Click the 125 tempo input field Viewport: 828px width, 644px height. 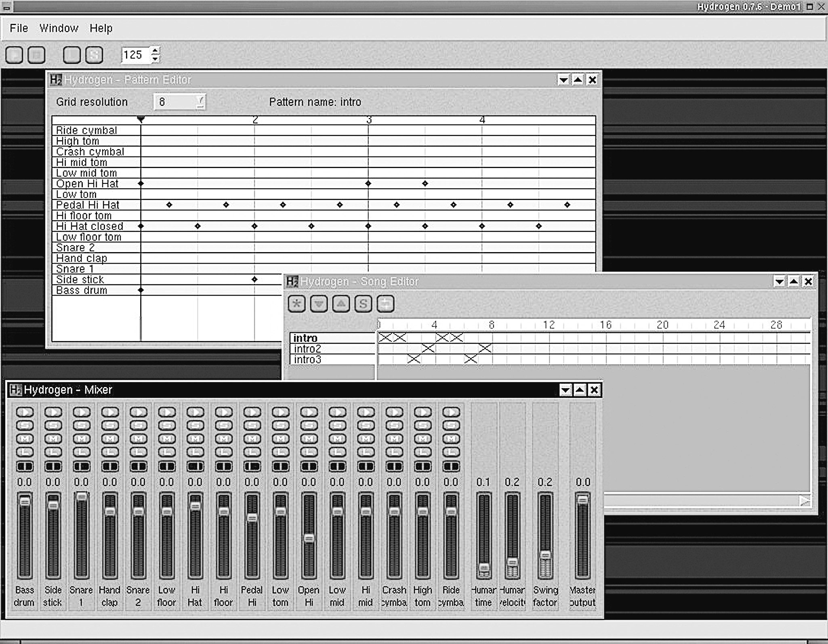[136, 55]
